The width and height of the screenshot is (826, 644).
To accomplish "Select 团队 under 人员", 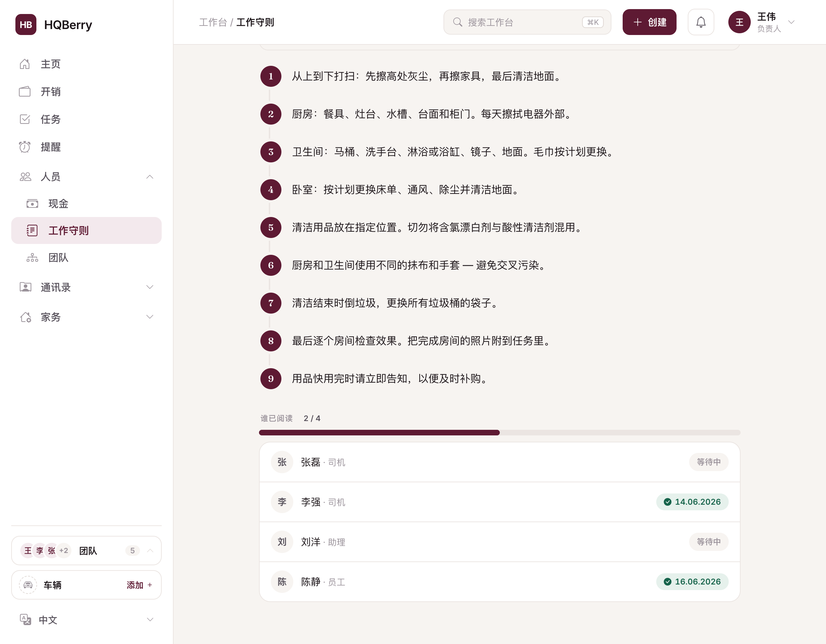I will 86,258.
